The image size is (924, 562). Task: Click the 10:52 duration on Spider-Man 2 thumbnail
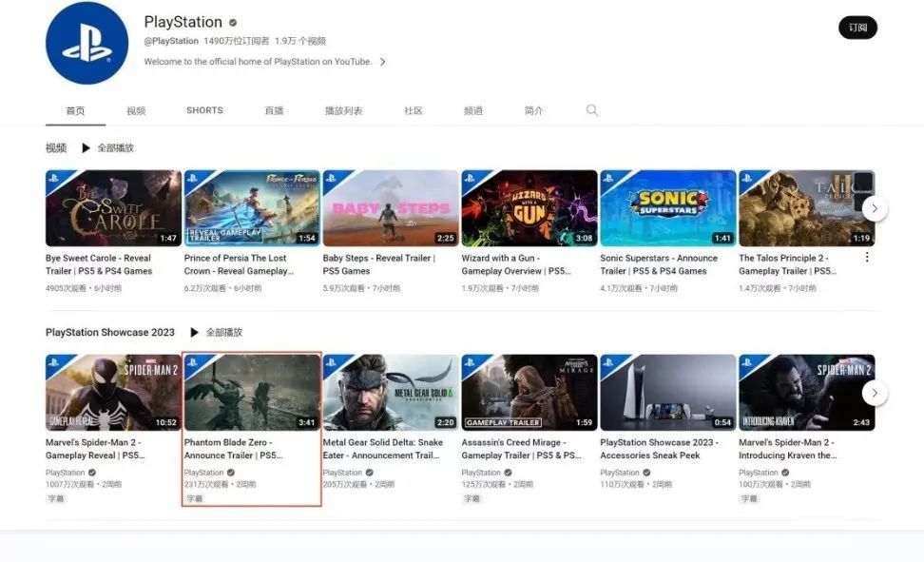click(x=165, y=422)
